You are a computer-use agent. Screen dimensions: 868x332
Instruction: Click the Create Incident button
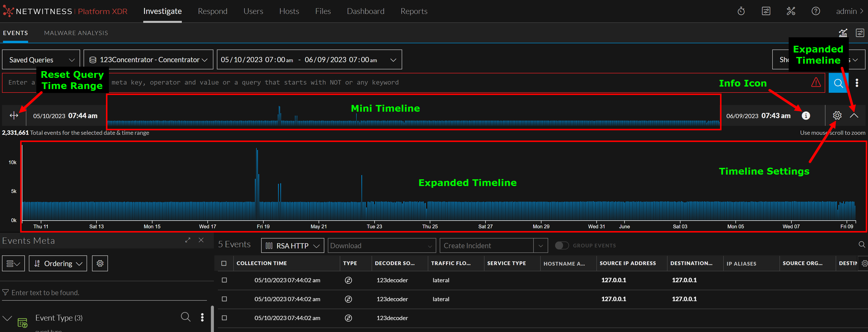(486, 245)
